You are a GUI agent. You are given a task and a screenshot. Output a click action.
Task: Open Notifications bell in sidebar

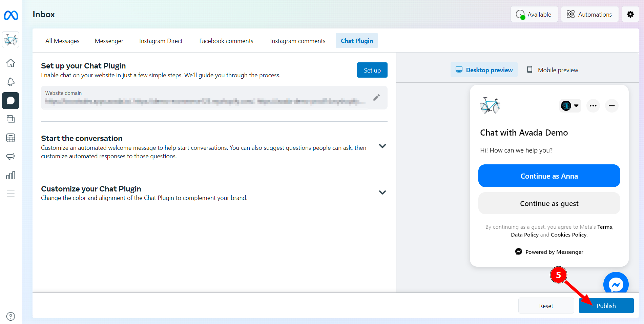(11, 82)
